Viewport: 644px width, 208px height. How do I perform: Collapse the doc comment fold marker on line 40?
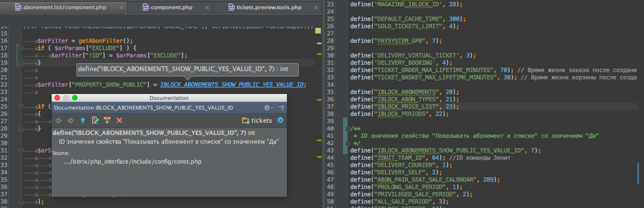347,129
